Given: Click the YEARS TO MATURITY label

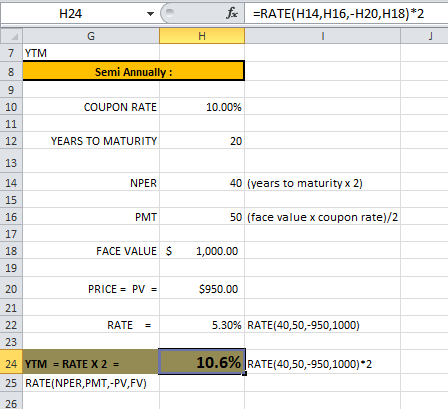Looking at the screenshot, I should 91,141.
